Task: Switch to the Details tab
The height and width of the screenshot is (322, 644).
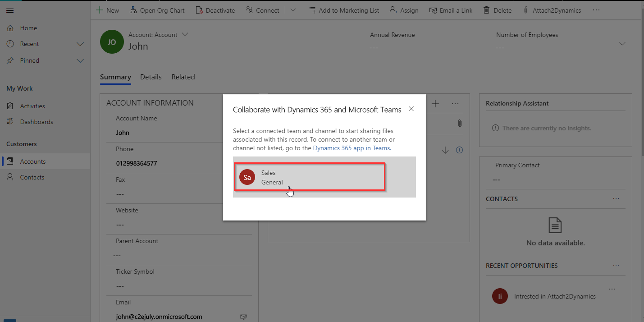Action: point(151,77)
